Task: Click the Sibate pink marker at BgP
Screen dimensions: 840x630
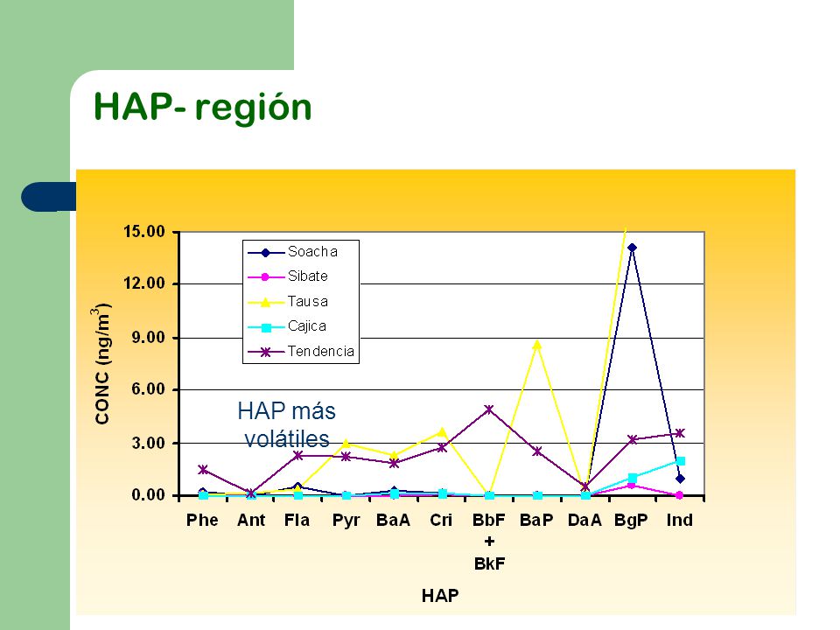Action: [x=632, y=485]
